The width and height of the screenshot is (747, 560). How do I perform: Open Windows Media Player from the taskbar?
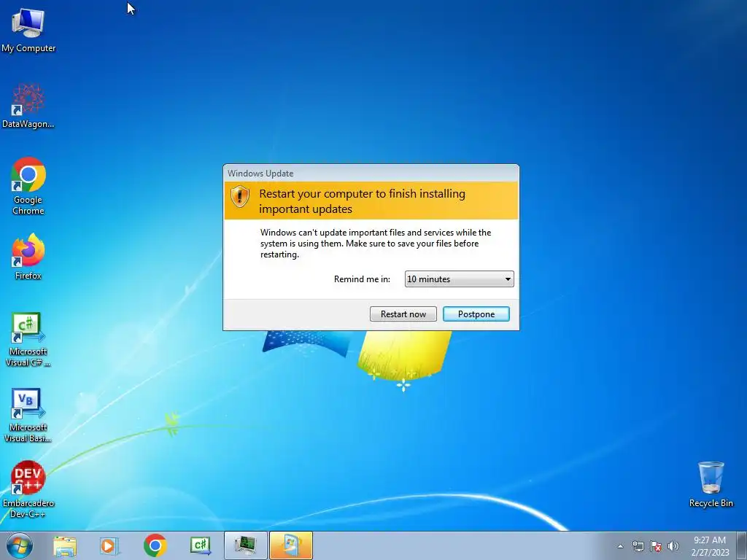pos(109,545)
